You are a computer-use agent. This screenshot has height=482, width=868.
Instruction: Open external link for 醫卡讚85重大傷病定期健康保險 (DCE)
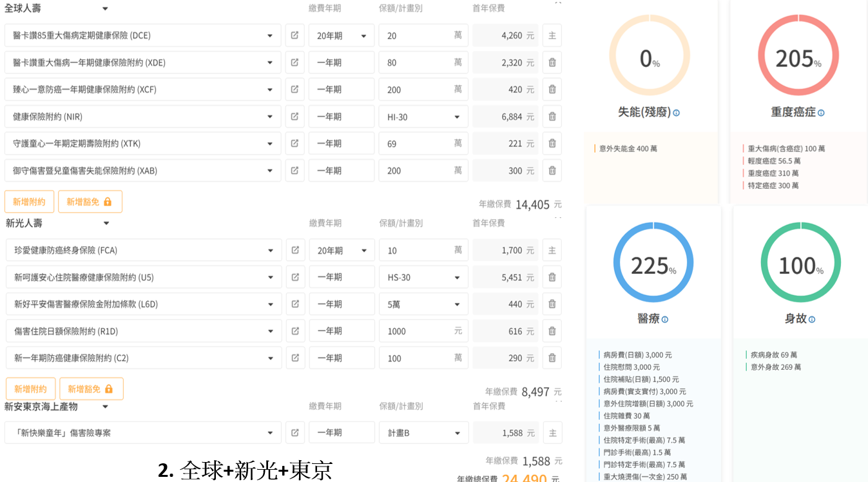(294, 35)
